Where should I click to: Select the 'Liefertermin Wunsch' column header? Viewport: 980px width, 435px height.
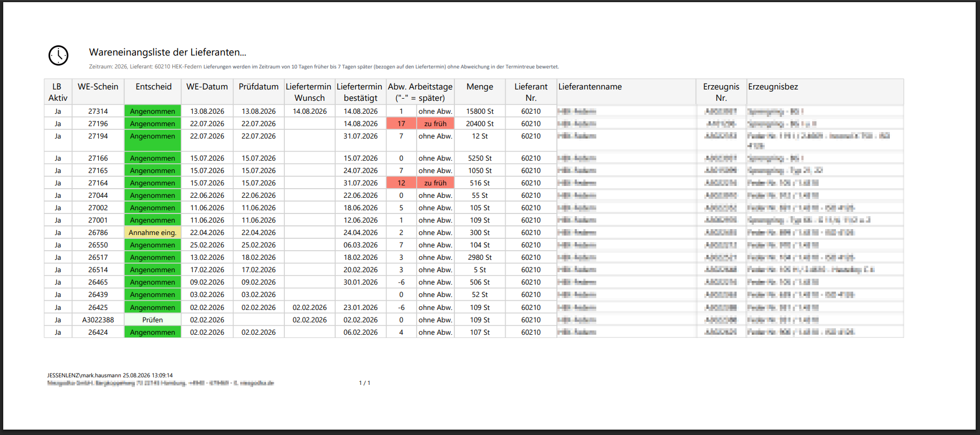pyautogui.click(x=309, y=92)
